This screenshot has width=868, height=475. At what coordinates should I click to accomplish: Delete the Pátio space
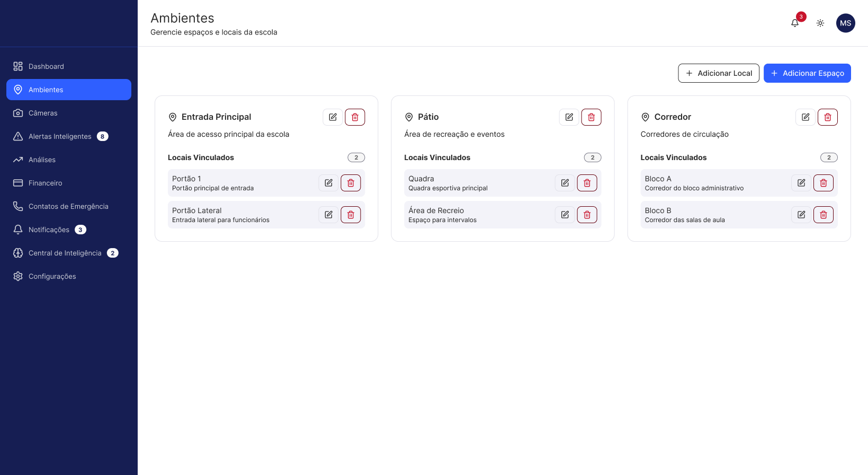coord(591,117)
